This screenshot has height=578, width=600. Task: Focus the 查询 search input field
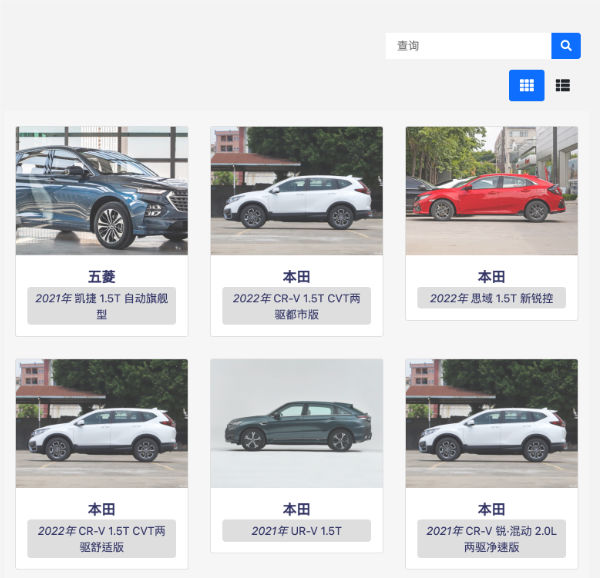point(468,46)
